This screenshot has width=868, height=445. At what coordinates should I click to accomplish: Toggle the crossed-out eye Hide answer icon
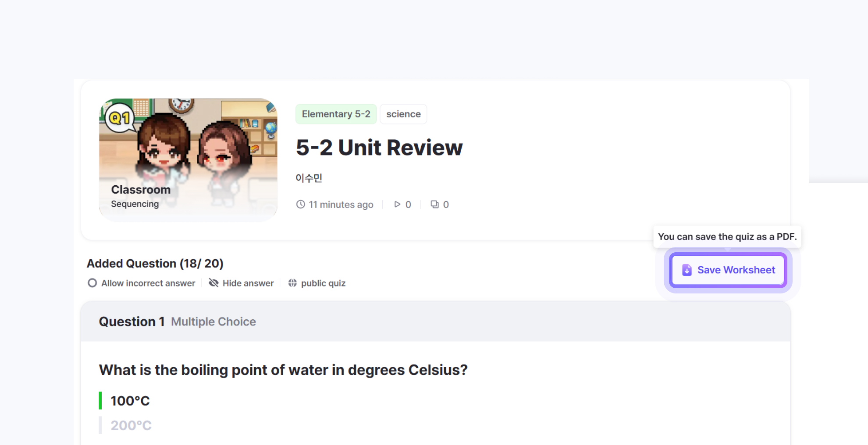coord(213,283)
